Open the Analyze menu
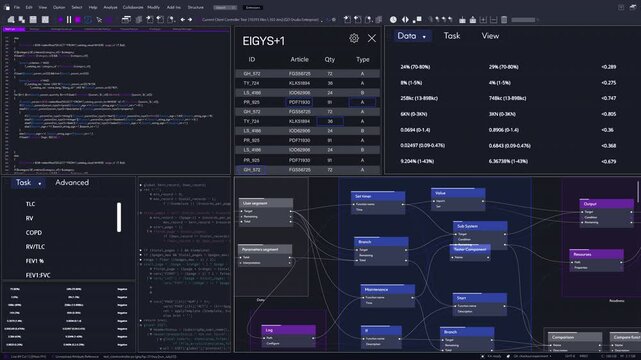This screenshot has width=641, height=360. [x=110, y=7]
